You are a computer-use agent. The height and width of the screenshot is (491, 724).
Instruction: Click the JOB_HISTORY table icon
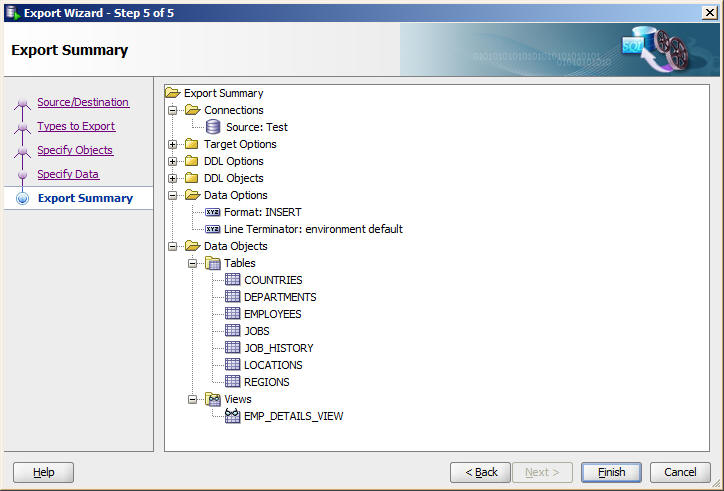tap(232, 348)
